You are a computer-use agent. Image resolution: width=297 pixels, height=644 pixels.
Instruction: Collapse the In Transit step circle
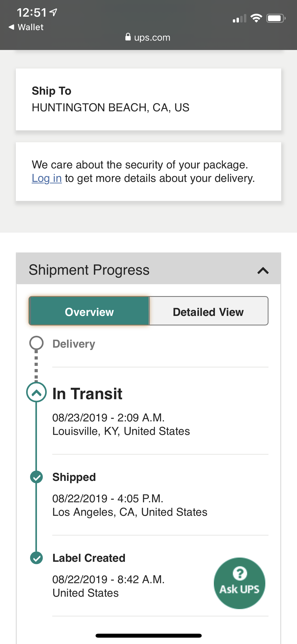36,392
